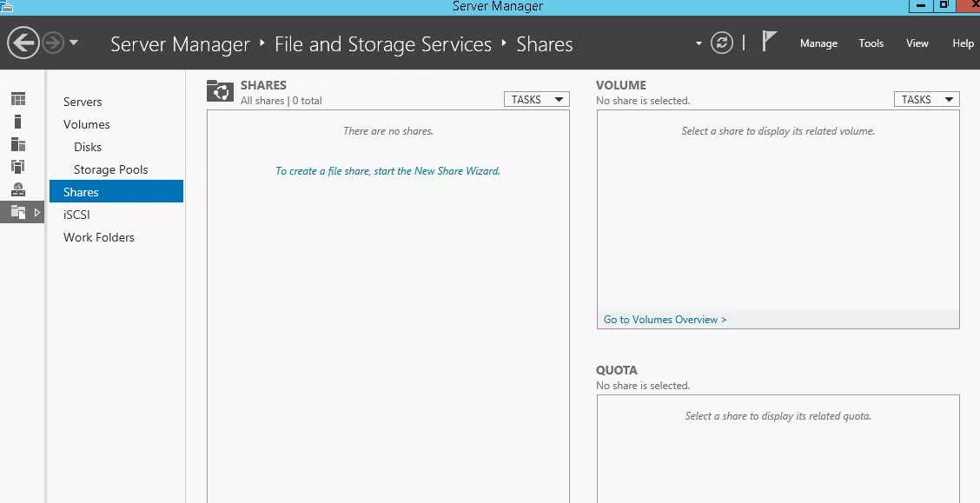The image size is (980, 503).
Task: Select File and Storage Services sidebar icon
Action: [18, 213]
